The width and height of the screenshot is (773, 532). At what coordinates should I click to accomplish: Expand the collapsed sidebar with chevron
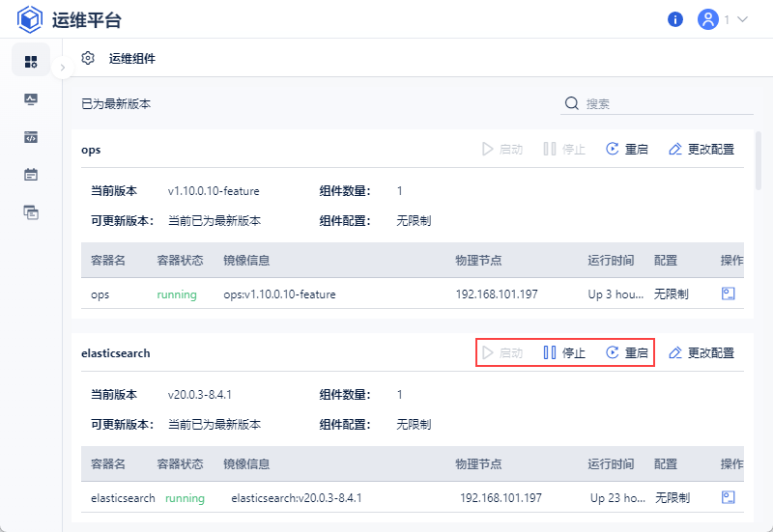click(62, 69)
